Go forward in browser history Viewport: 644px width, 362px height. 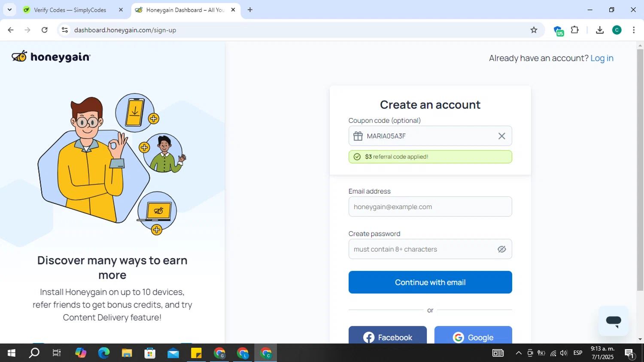coord(27,30)
